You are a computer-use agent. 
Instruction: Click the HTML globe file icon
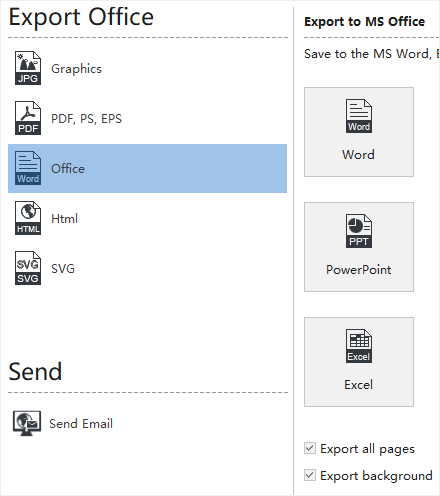[28, 218]
